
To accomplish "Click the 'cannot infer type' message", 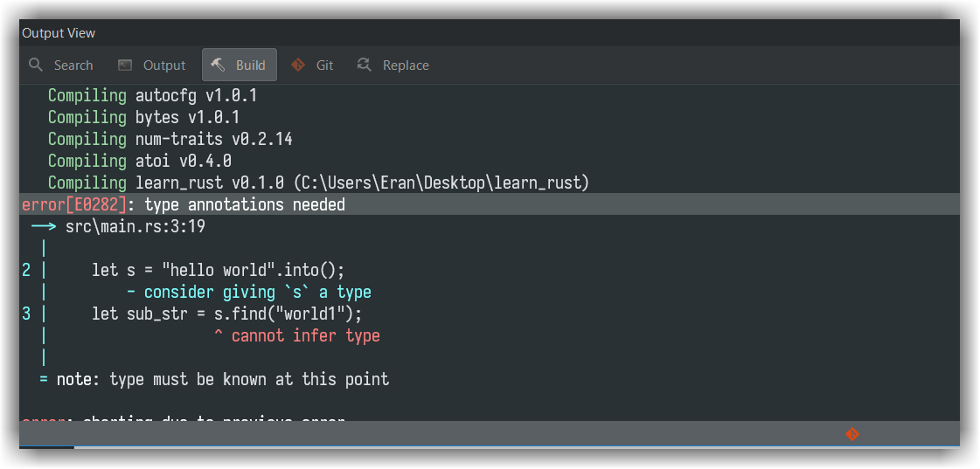I will pos(306,336).
